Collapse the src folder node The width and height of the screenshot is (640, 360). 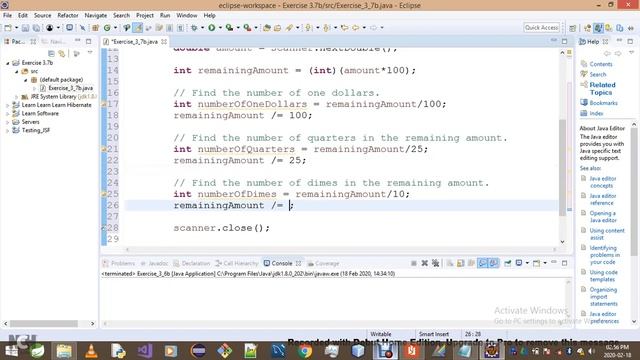[17, 71]
